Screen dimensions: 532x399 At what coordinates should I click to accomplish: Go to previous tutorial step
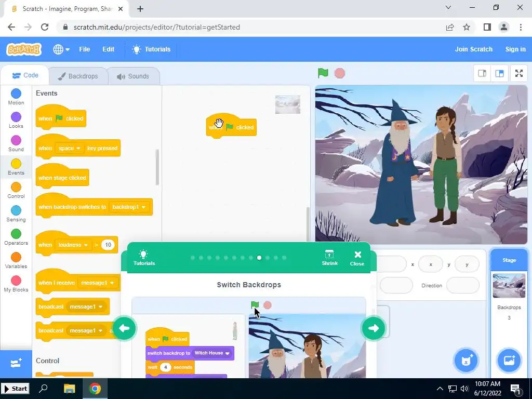tap(124, 328)
